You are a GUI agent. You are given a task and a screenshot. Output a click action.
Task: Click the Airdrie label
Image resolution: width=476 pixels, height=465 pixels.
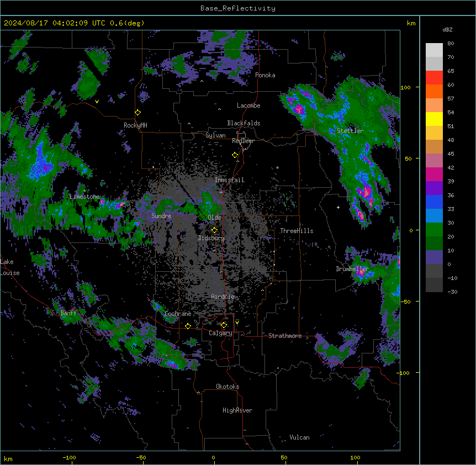tap(223, 297)
